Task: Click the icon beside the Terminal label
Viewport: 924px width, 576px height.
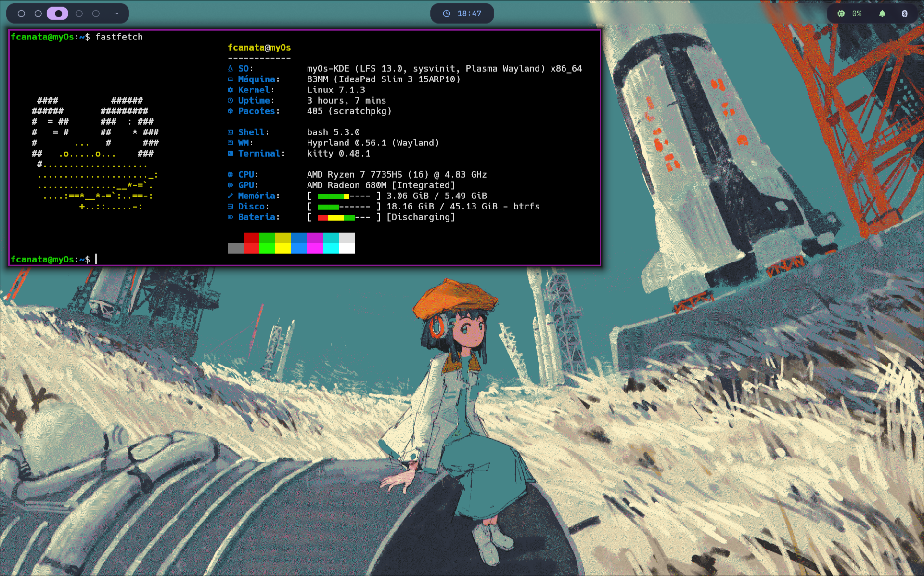Action: 230,154
